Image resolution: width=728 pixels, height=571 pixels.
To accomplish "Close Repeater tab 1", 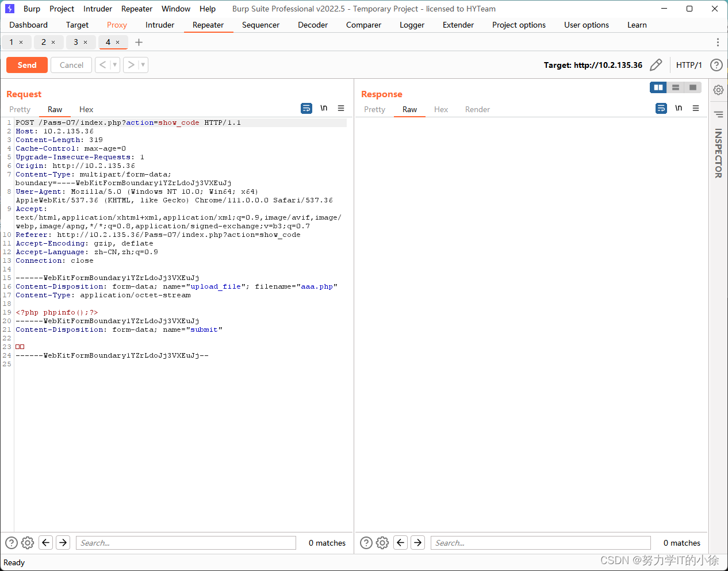I will point(21,42).
